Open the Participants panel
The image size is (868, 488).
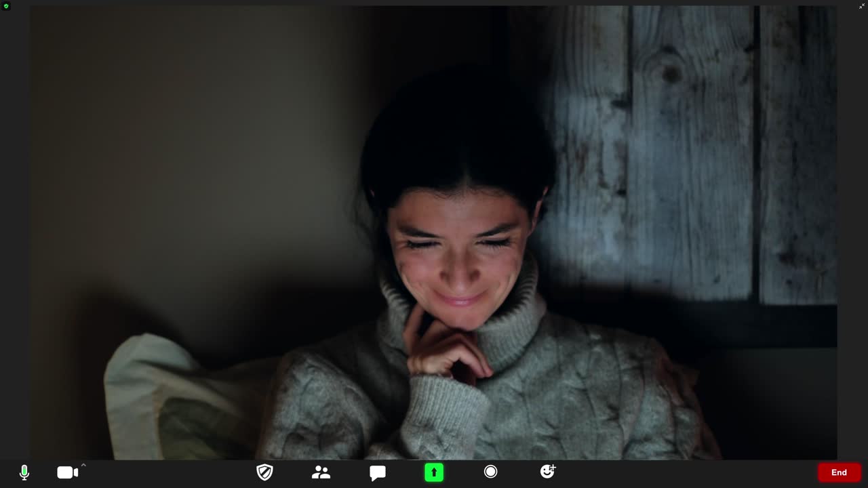click(321, 472)
